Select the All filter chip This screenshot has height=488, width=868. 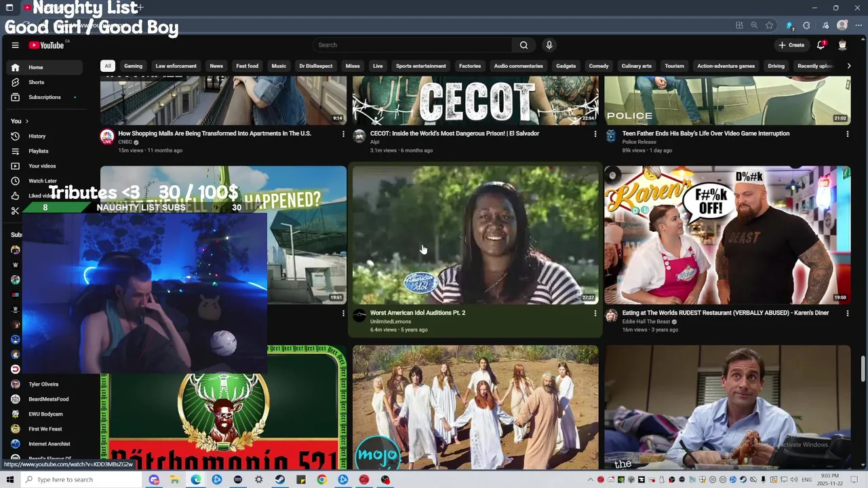tap(107, 66)
